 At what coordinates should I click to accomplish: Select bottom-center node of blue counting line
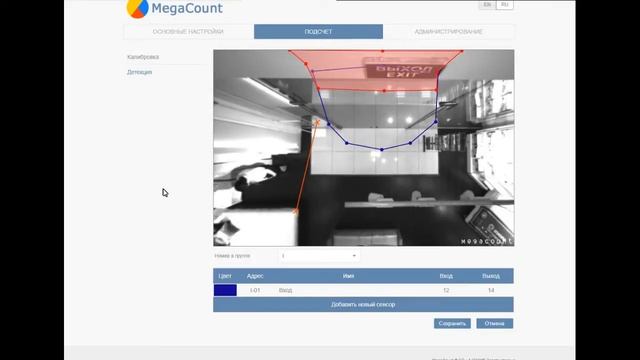click(382, 150)
